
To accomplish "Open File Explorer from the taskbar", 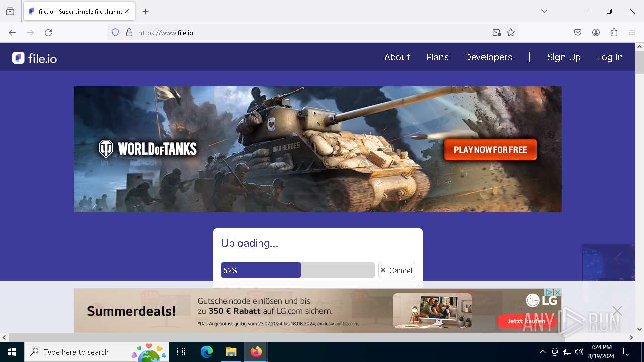I will [x=231, y=352].
